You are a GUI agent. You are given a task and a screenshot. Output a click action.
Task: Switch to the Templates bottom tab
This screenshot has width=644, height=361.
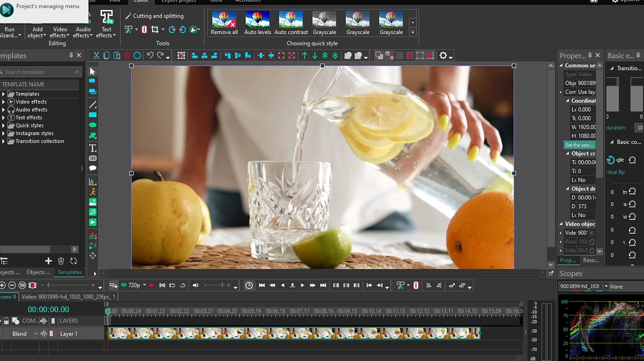click(x=70, y=272)
